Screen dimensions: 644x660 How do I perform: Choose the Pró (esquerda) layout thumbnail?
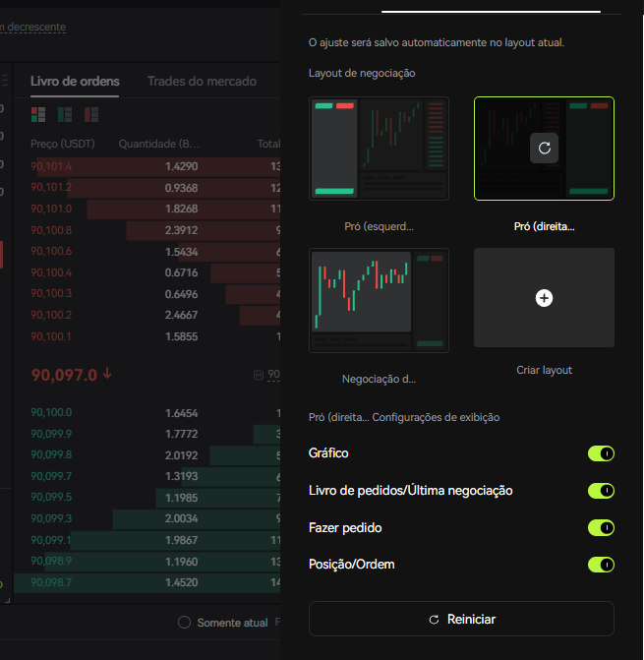click(x=380, y=149)
